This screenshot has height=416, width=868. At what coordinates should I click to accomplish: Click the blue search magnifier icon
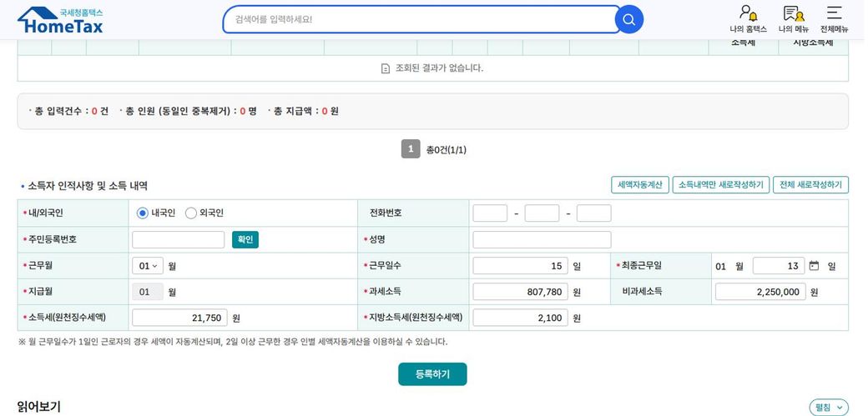[x=628, y=19]
